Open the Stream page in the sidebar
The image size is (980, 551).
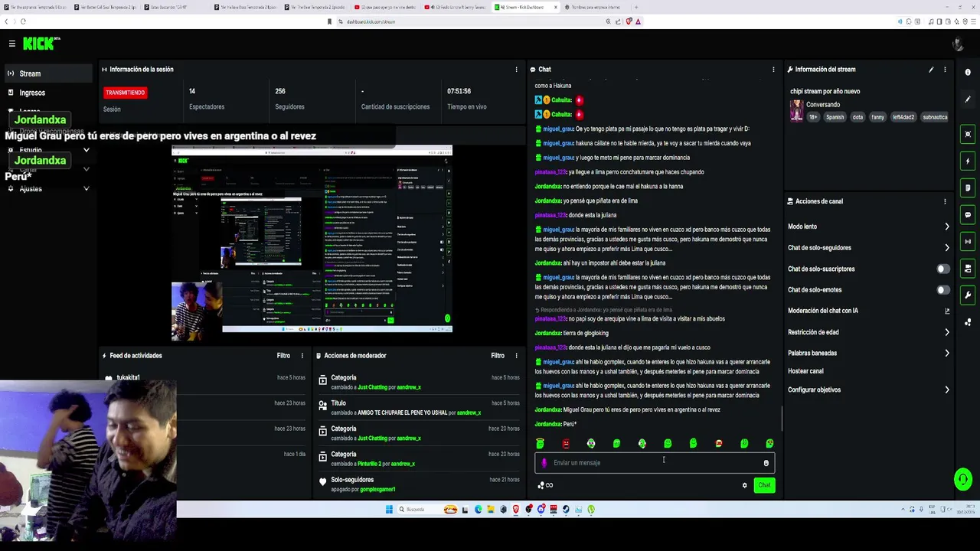[48, 73]
